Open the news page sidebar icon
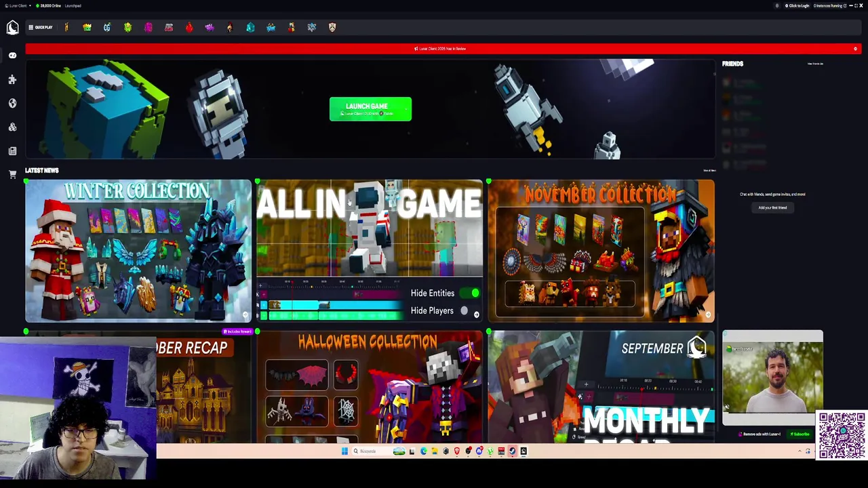The height and width of the screenshot is (488, 868). pyautogui.click(x=12, y=151)
